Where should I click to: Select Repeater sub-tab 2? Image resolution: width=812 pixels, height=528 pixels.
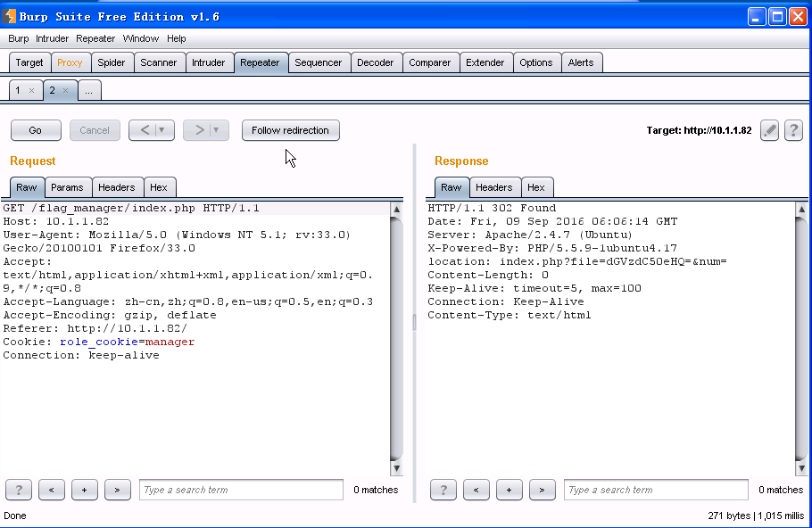coord(53,91)
